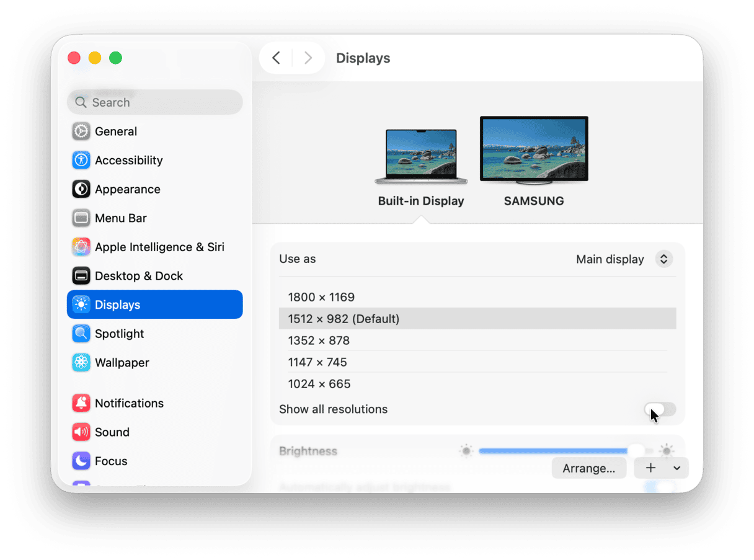Select the Appearance icon in sidebar
The image size is (754, 560).
(x=81, y=189)
